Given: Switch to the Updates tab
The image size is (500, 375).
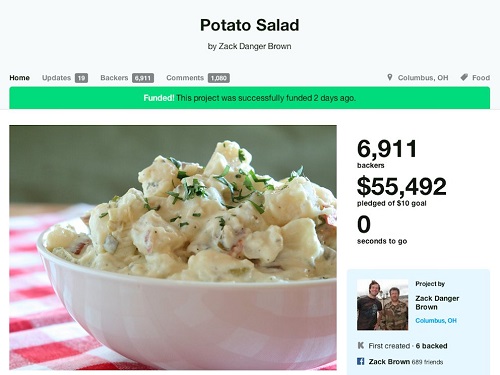Looking at the screenshot, I should coord(56,78).
